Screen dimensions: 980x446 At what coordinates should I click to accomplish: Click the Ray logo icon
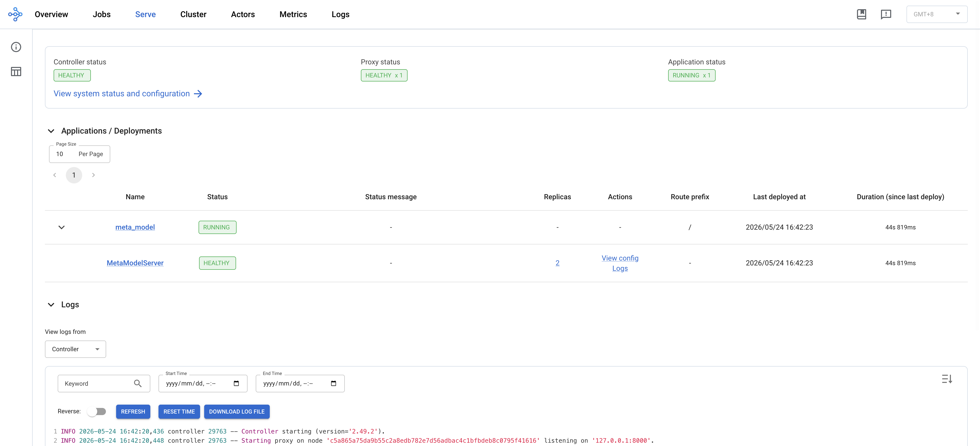pyautogui.click(x=15, y=14)
